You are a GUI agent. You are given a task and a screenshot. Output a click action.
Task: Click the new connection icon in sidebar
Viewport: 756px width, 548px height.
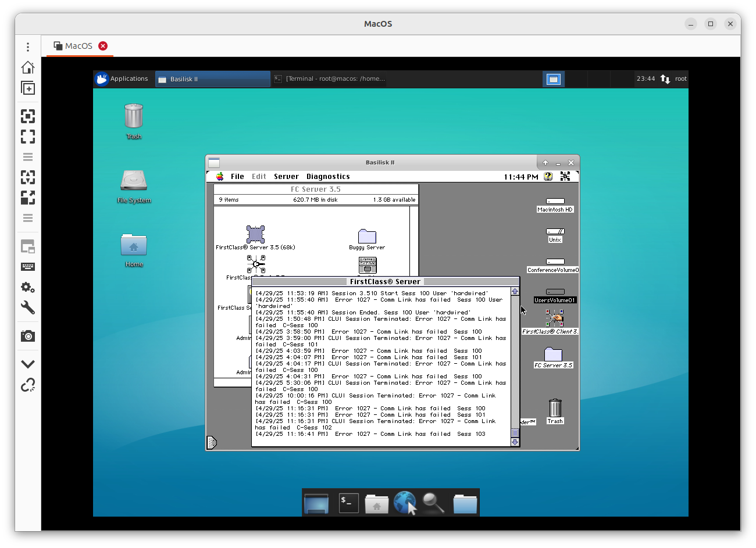coord(28,88)
